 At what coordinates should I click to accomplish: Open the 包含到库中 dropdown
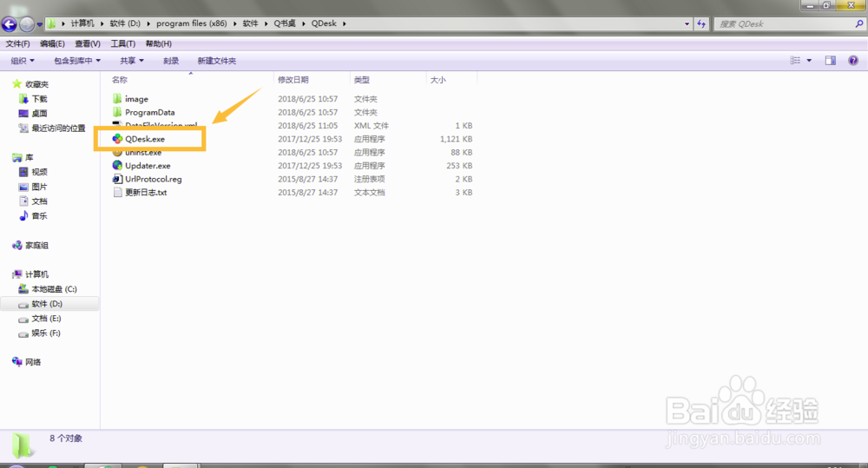[77, 61]
